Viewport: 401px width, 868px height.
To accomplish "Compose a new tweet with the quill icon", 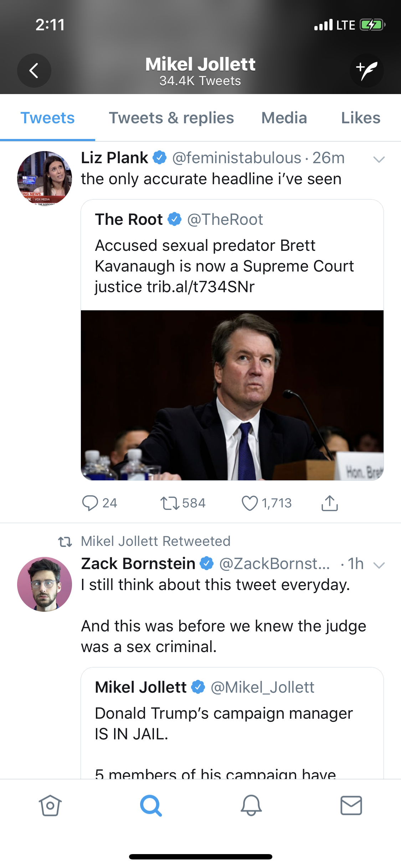I will pos(367,71).
